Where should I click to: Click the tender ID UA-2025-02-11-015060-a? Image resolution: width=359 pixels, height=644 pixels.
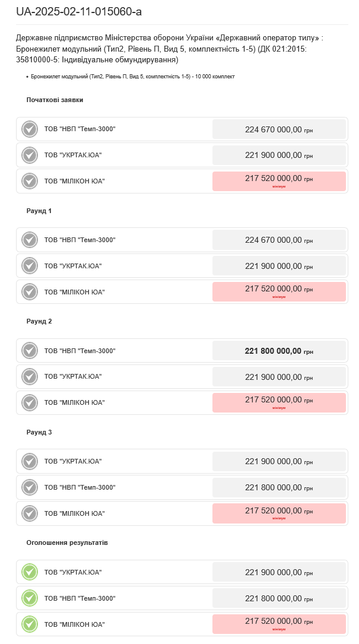(x=79, y=12)
